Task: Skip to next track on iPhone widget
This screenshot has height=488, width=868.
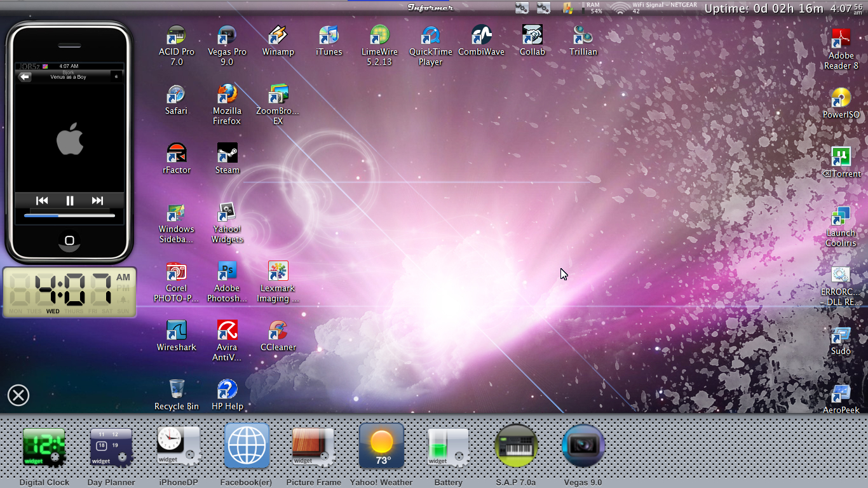Action: point(97,201)
